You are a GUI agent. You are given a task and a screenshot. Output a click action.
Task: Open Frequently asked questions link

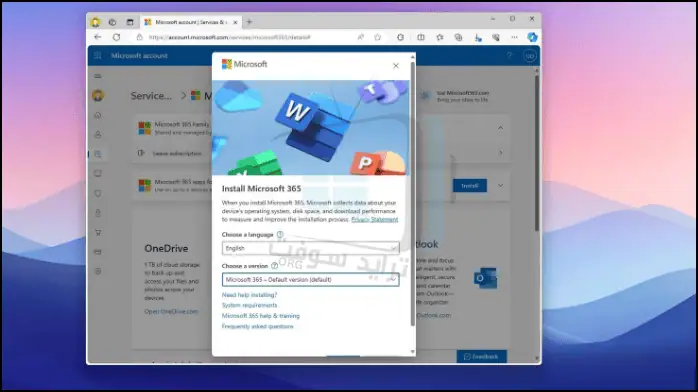(x=257, y=326)
